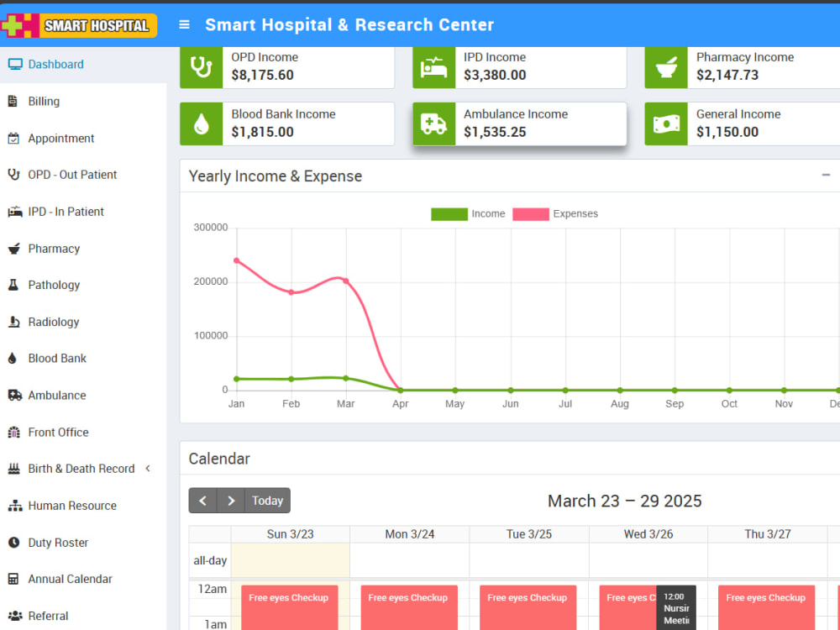Open IPD - In Patient module
The width and height of the screenshot is (840, 630).
(83, 212)
